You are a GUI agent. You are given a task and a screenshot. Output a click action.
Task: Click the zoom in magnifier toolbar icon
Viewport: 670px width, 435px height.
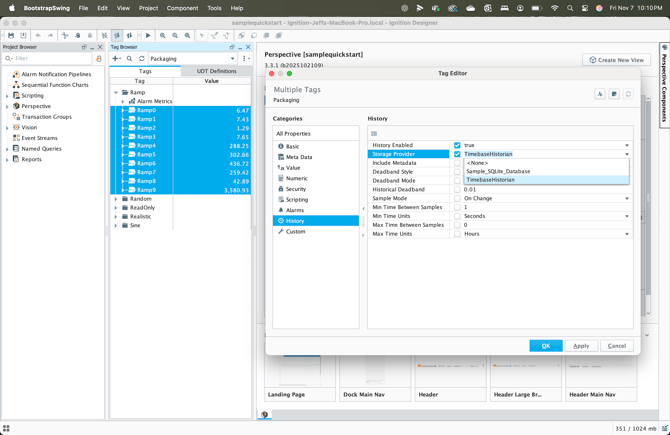pos(163,35)
